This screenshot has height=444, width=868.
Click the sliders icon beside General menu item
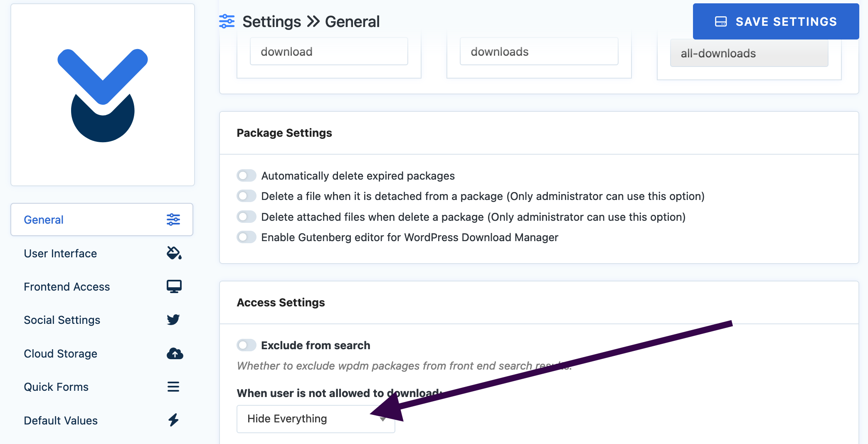(x=173, y=220)
